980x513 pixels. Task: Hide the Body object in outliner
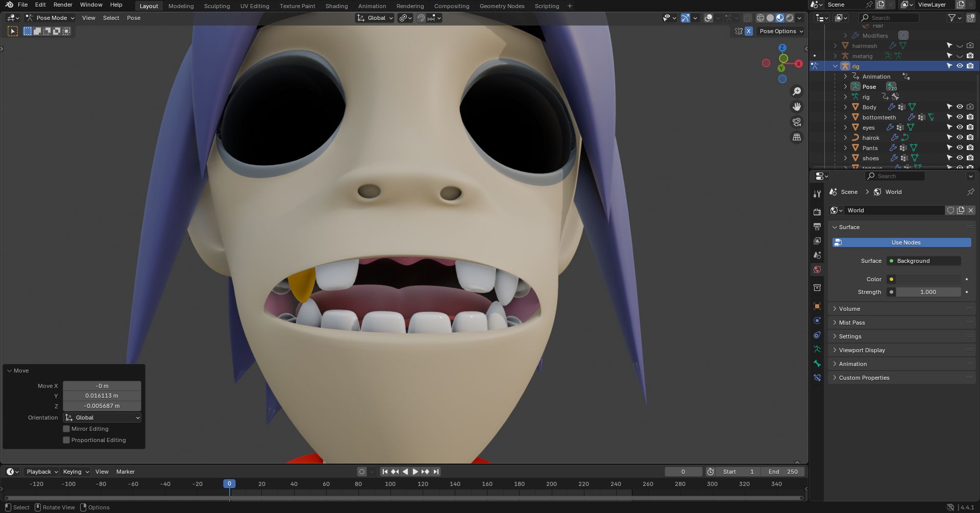point(960,107)
